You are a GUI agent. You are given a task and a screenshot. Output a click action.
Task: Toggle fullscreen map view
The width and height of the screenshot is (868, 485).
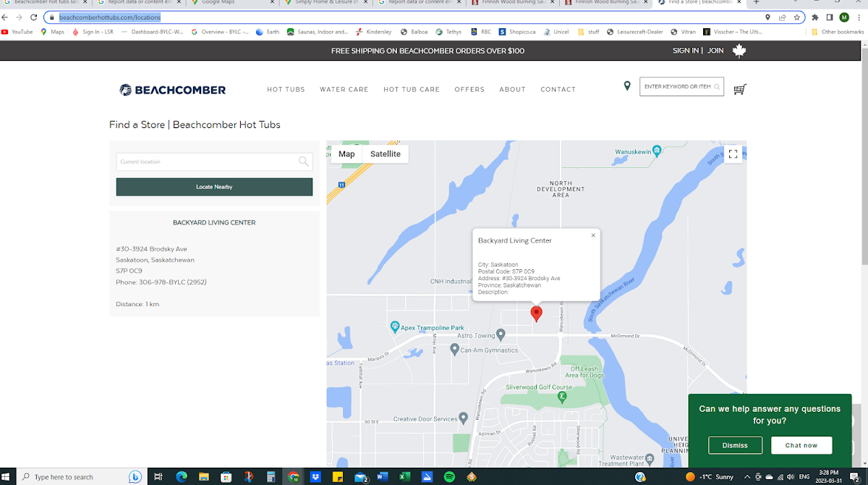click(x=733, y=154)
